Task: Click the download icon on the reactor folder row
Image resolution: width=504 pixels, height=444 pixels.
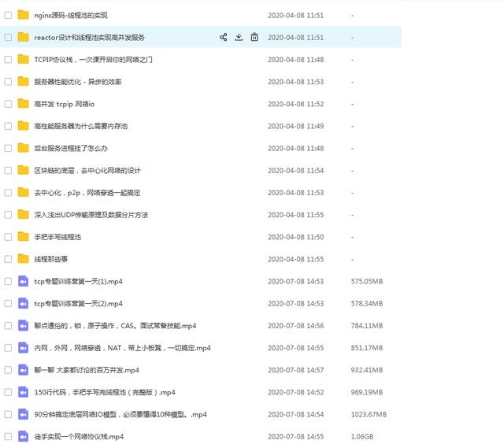Action: (239, 37)
